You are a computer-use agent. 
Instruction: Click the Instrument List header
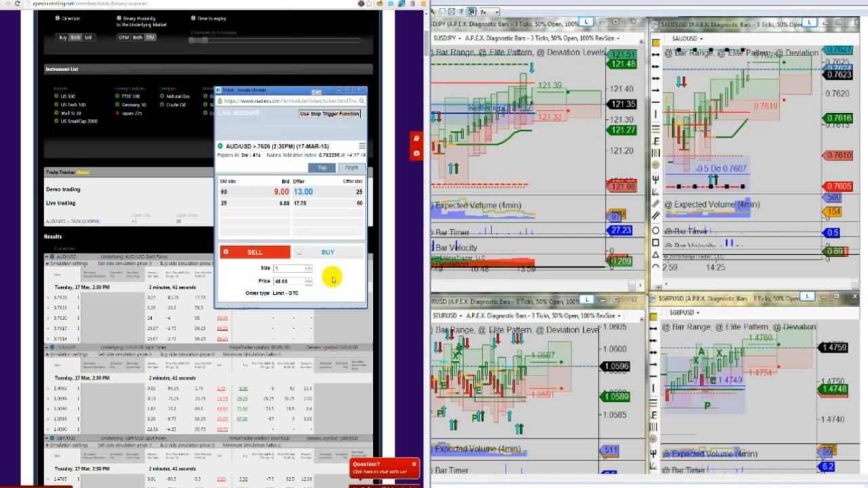(x=208, y=69)
